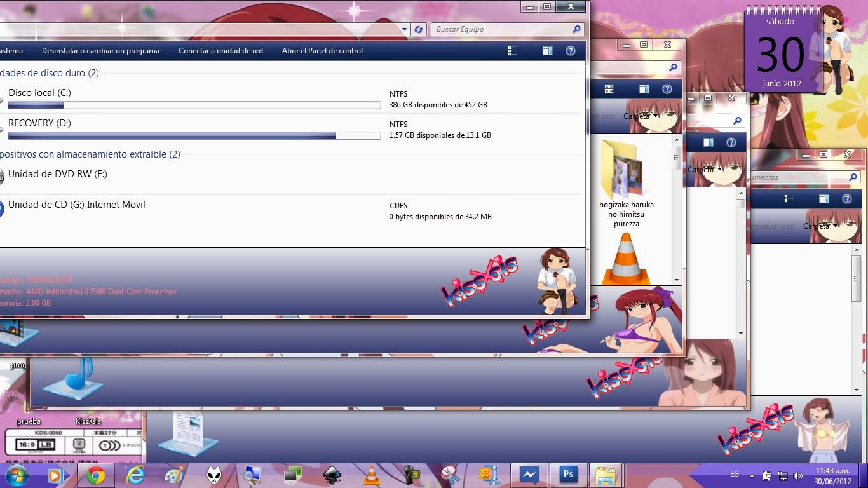Click '386 GB disponibles de 452 GB' text
Image resolution: width=868 pixels, height=488 pixels.
pos(438,105)
